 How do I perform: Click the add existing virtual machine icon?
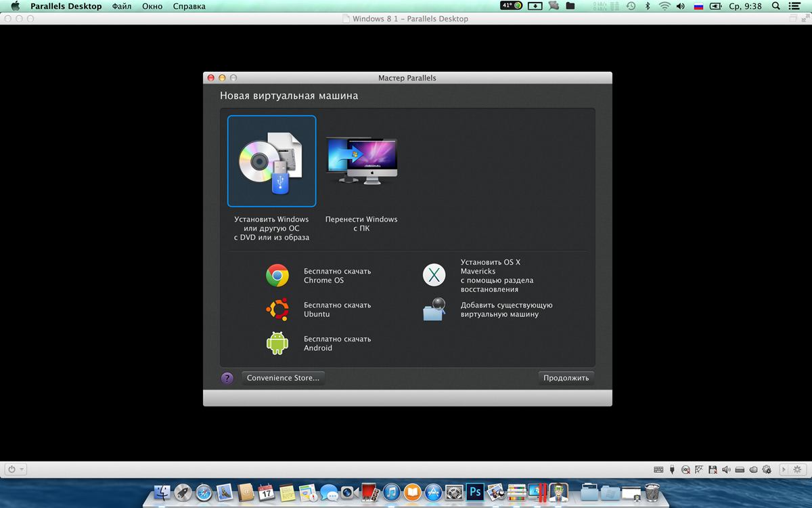pyautogui.click(x=434, y=310)
